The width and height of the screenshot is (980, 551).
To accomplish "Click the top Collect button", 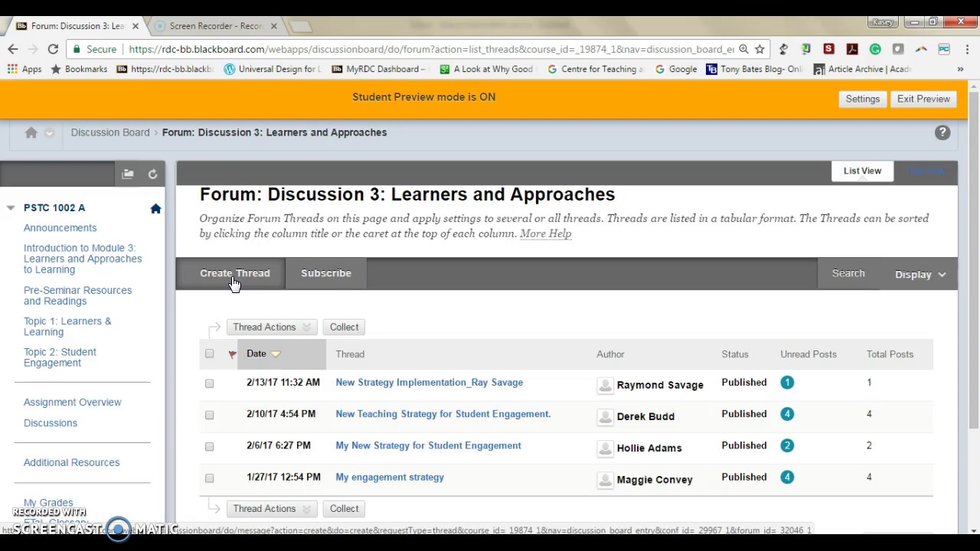I will point(344,327).
